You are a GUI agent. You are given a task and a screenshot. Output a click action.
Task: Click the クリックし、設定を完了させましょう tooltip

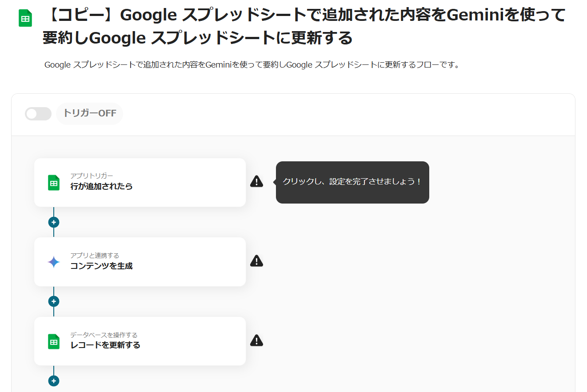352,182
